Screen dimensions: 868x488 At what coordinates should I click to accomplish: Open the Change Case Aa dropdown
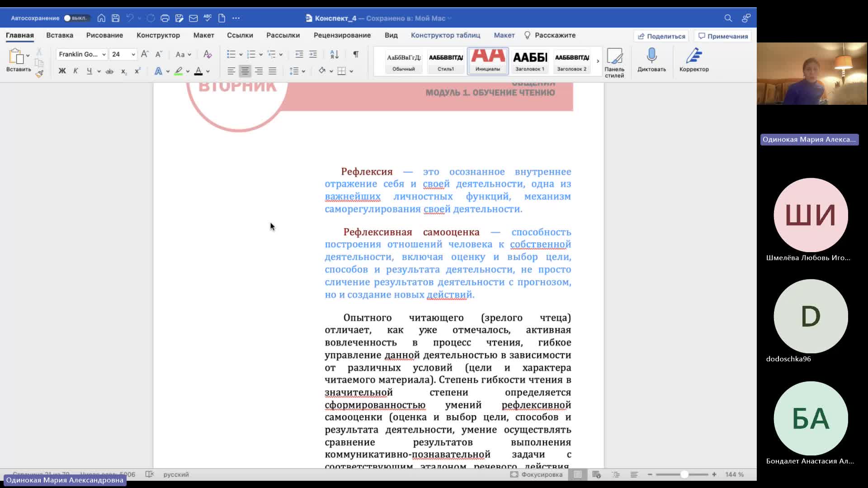pyautogui.click(x=183, y=54)
